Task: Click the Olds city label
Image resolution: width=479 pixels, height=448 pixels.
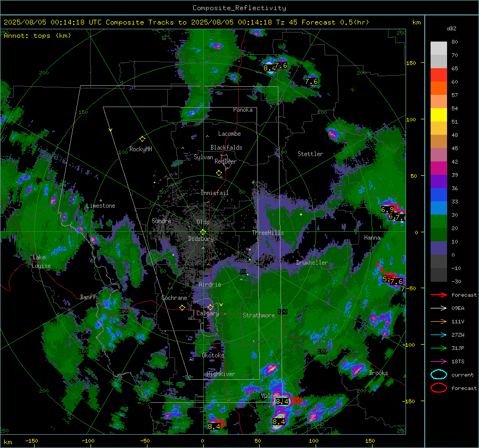Action: click(x=203, y=222)
